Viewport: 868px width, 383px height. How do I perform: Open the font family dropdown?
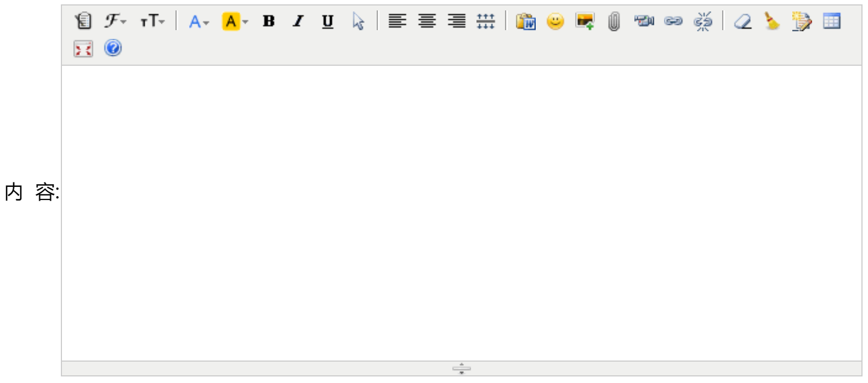[x=115, y=21]
